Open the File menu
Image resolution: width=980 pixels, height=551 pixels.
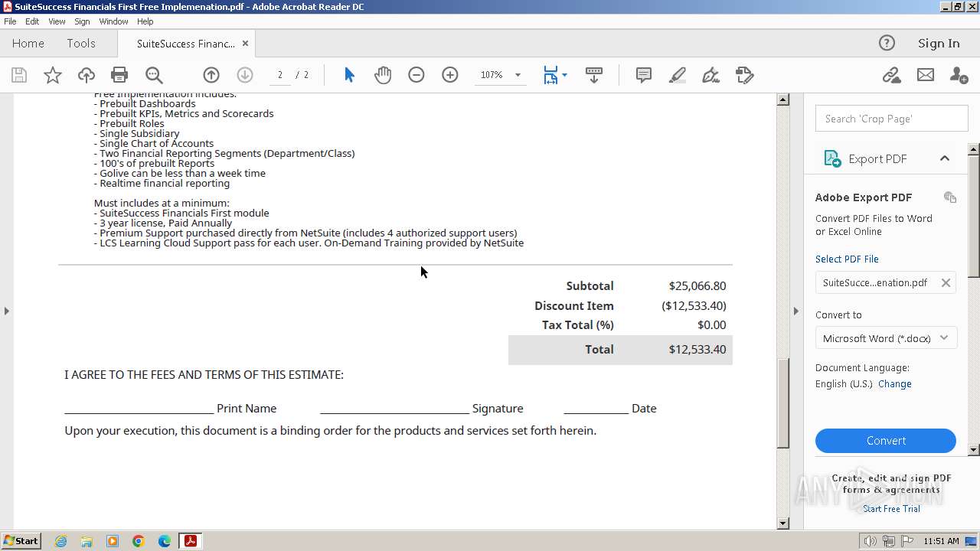(10, 21)
